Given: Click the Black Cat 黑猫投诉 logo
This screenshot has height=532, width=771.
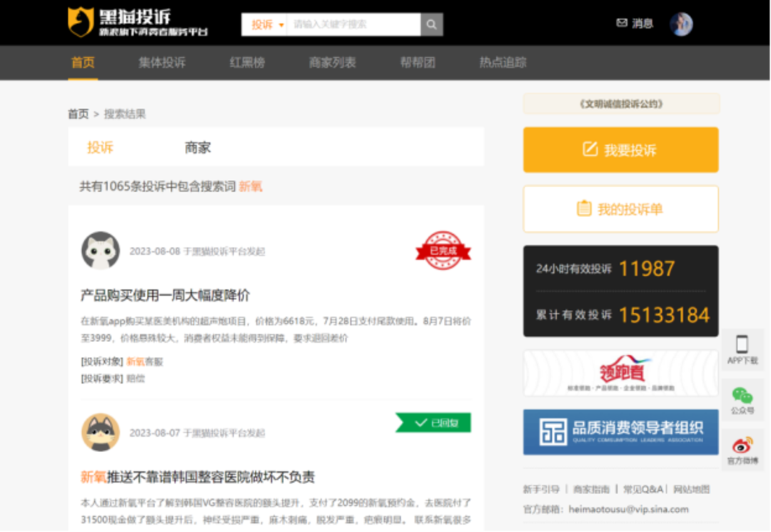Looking at the screenshot, I should [138, 23].
